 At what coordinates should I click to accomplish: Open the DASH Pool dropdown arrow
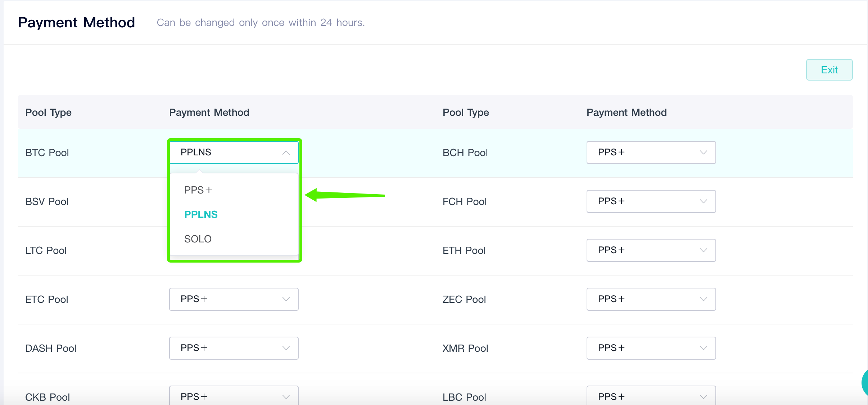point(286,348)
